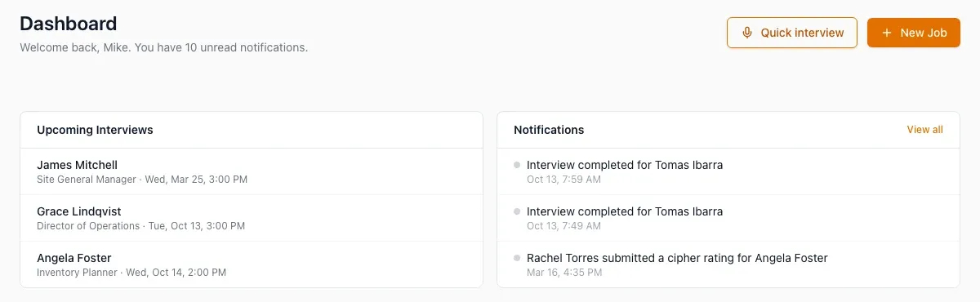Open the Oct 13, 7:59 AM notification

[x=728, y=171]
